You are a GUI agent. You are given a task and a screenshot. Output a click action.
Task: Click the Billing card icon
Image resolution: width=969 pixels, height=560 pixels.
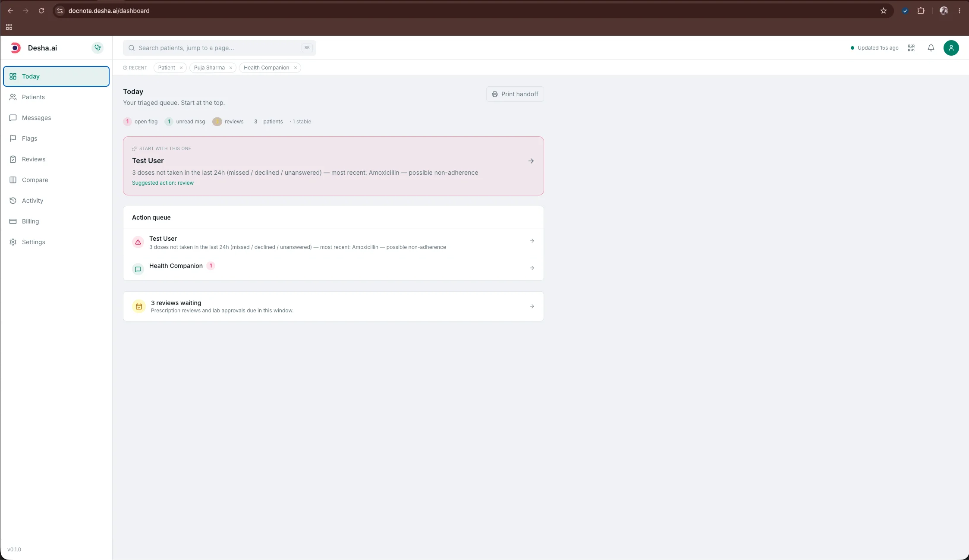pos(13,221)
